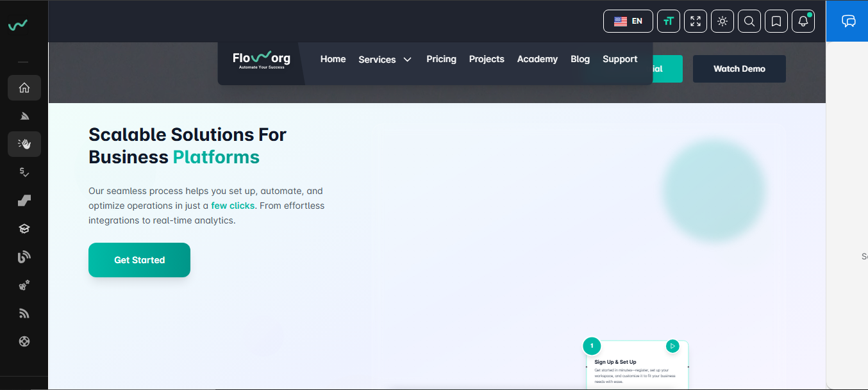Go to Academy in the navigation bar
Image resolution: width=868 pixels, height=390 pixels.
[537, 59]
